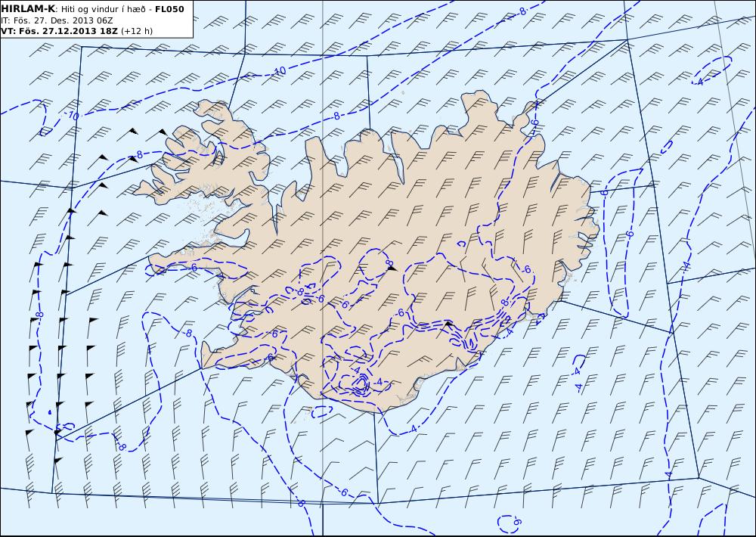Click the "VT: Fös. 27.12.2013 18Z" valid time
This screenshot has height=537, width=756.
pyautogui.click(x=60, y=31)
